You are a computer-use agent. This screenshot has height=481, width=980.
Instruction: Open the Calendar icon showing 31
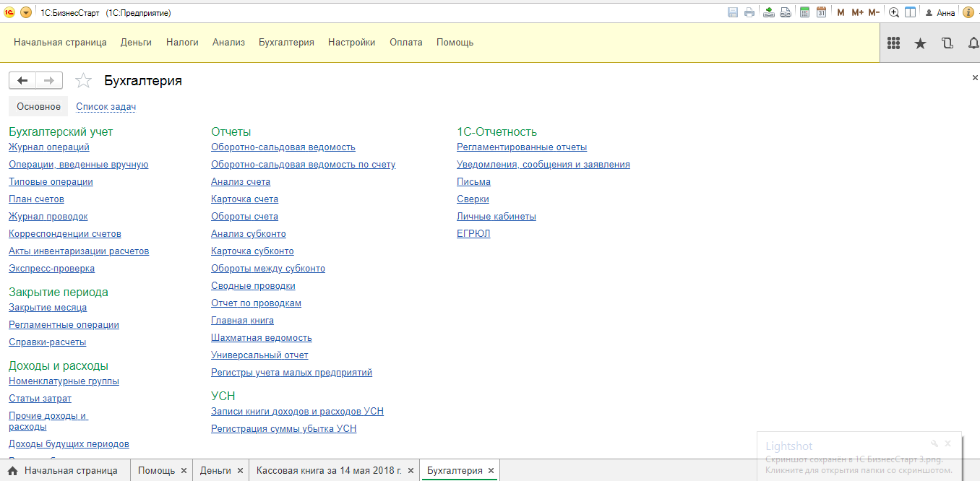(x=821, y=12)
